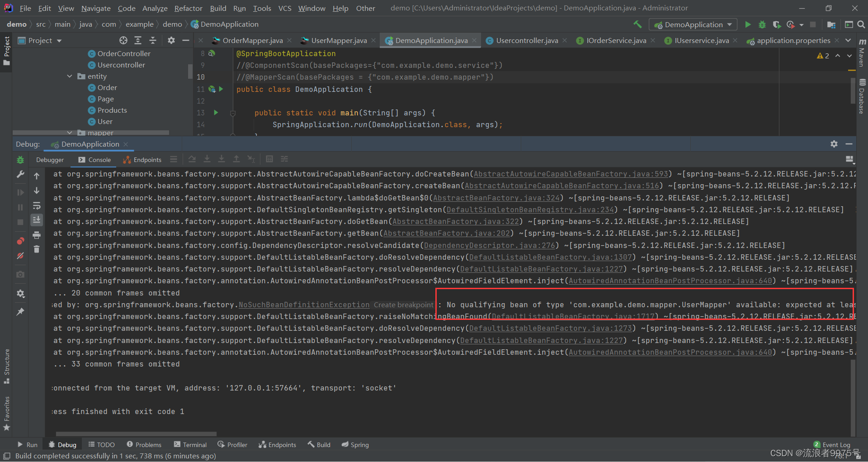Screen dimensions: 868x462
Task: Toggle Mute Breakpoints icon
Action: click(20, 256)
